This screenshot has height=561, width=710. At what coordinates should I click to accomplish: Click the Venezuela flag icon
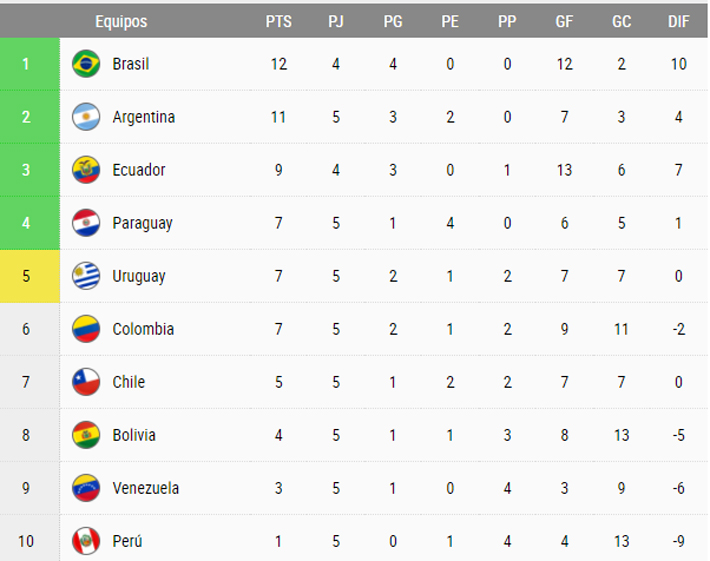tap(86, 488)
